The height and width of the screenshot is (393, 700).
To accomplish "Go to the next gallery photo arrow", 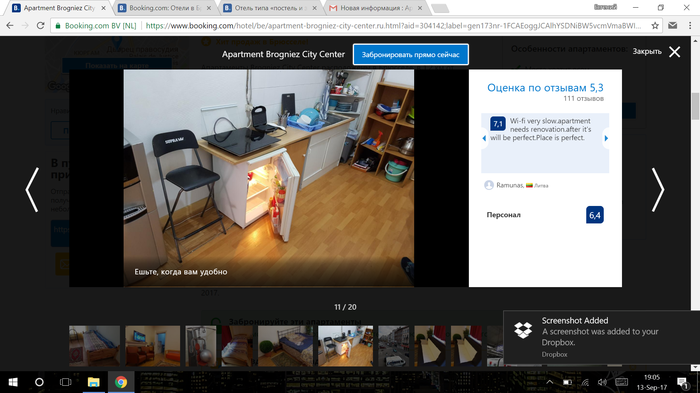I will pyautogui.click(x=658, y=189).
